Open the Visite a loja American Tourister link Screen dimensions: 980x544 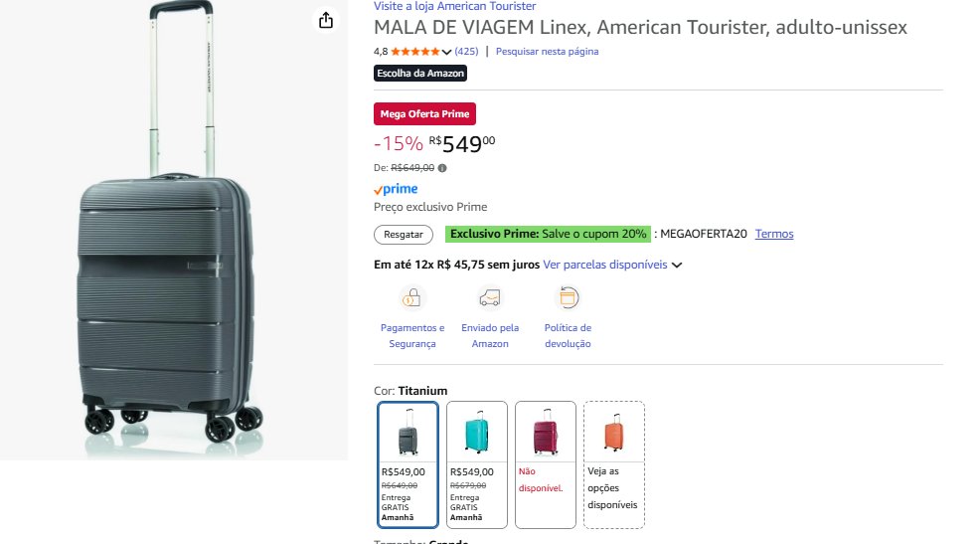pos(454,6)
